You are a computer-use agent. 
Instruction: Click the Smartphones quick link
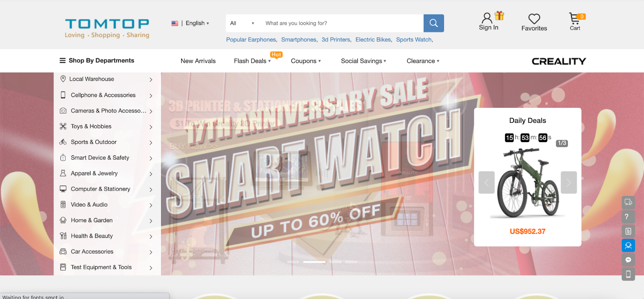pos(299,39)
